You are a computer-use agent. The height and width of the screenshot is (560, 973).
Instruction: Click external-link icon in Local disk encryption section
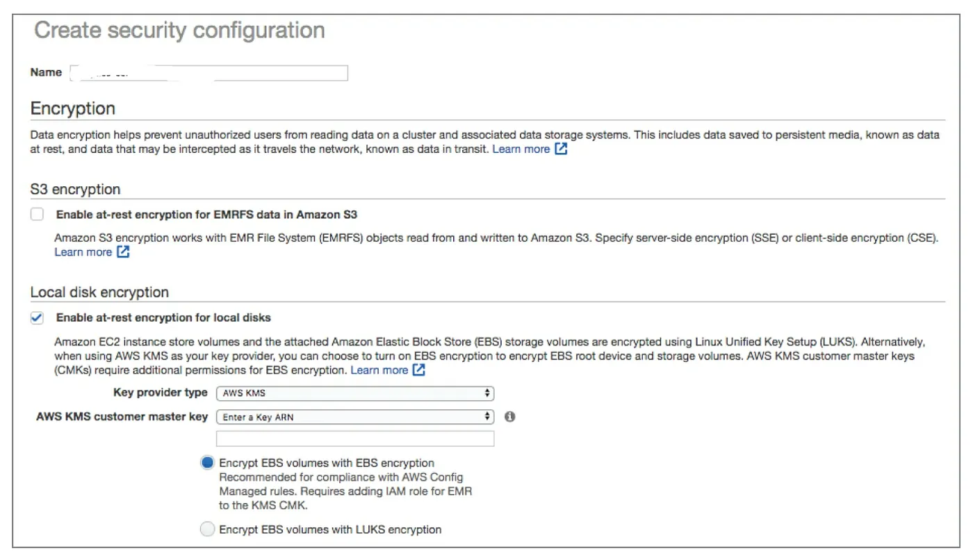(419, 370)
